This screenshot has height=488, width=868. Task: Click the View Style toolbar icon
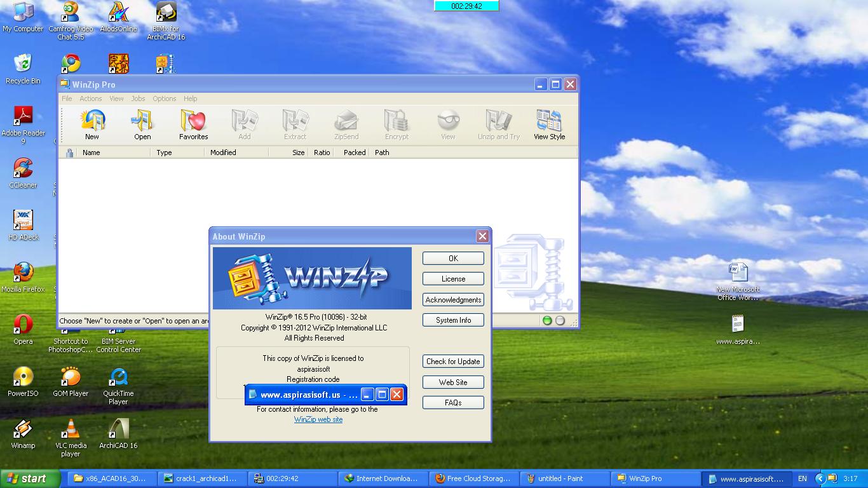pos(549,125)
